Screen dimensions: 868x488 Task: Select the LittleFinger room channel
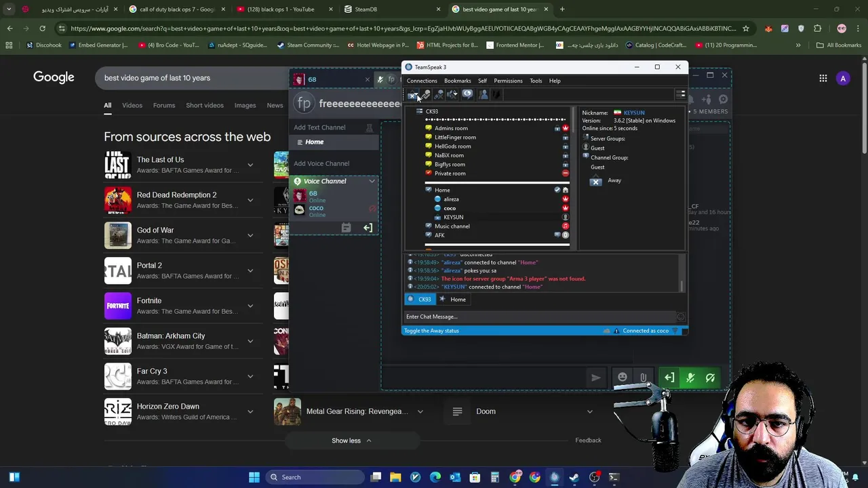tap(455, 137)
